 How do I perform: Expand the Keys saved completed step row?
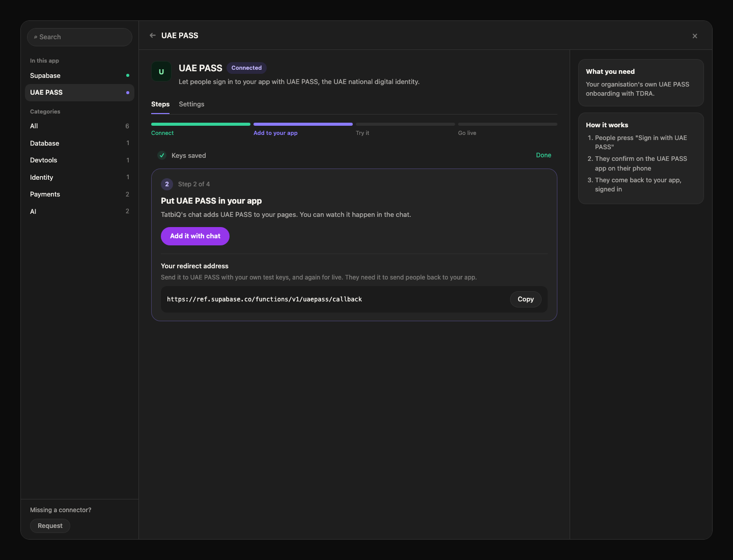(354, 155)
